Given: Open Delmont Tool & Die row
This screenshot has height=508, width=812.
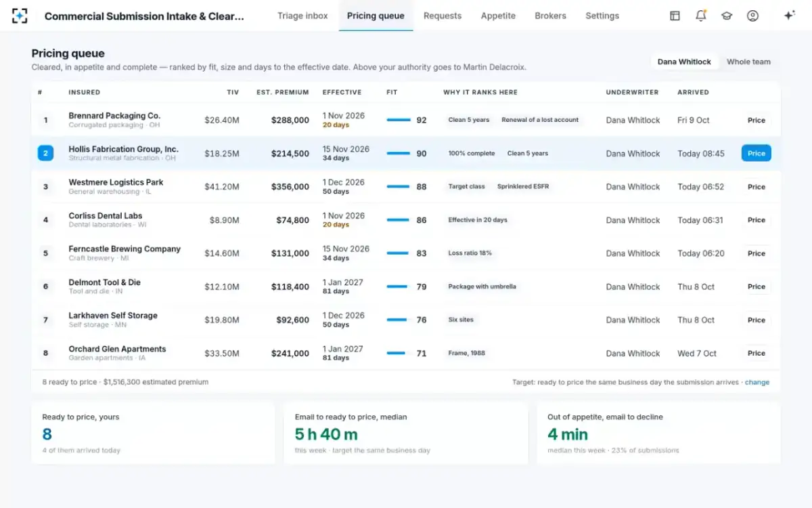Looking at the screenshot, I should point(406,287).
